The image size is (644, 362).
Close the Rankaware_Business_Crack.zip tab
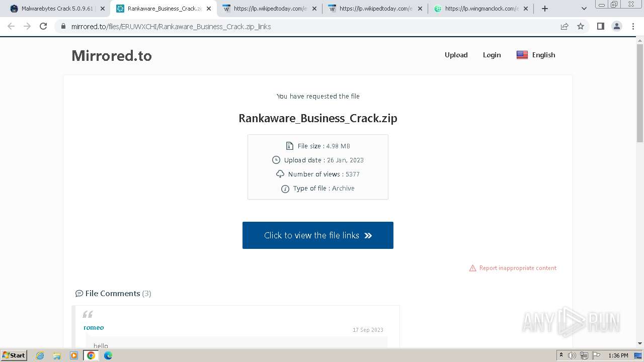(209, 9)
